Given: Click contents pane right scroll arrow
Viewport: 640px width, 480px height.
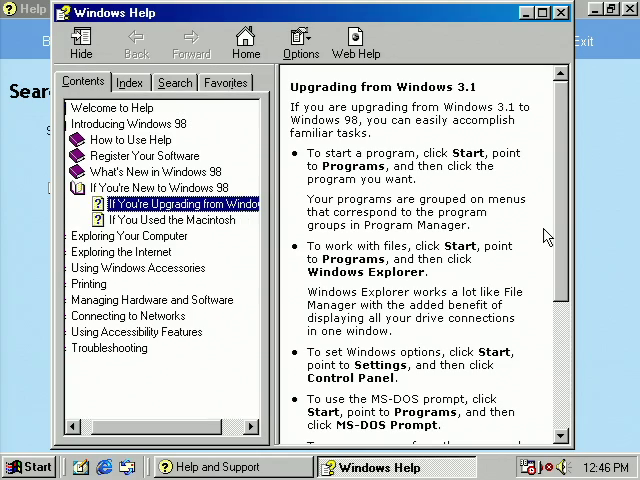Looking at the screenshot, I should tap(251, 427).
